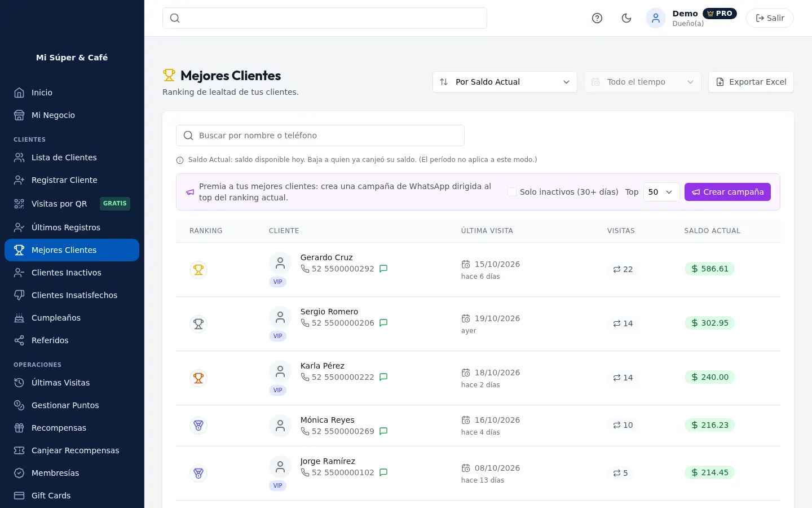Click message icon for Mónica Reyes
Screen dimensions: 812x508
pos(383,431)
